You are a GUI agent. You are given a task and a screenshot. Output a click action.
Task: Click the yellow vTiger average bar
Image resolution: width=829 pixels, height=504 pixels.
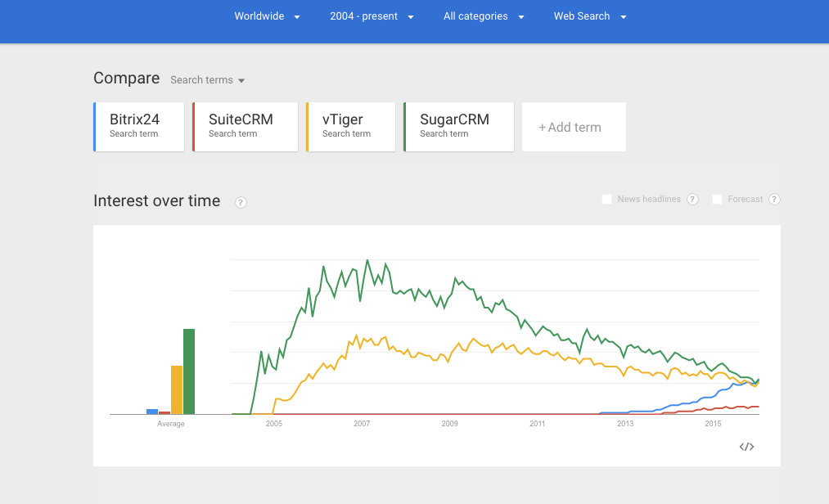tap(176, 389)
